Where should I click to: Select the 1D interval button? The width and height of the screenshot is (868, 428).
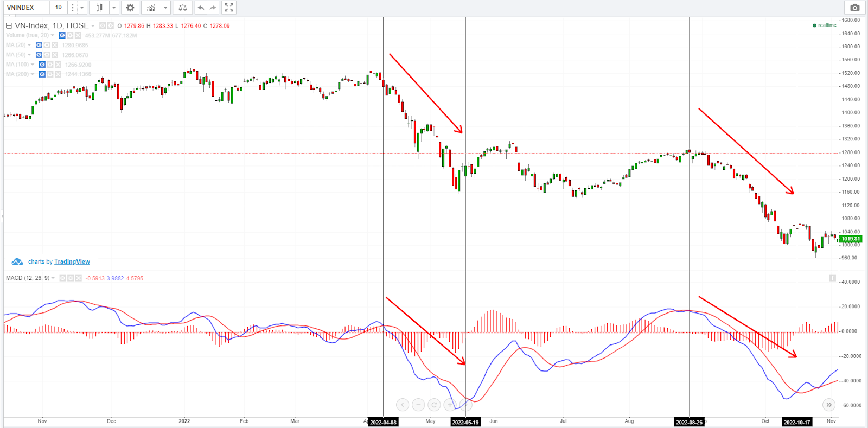59,8
